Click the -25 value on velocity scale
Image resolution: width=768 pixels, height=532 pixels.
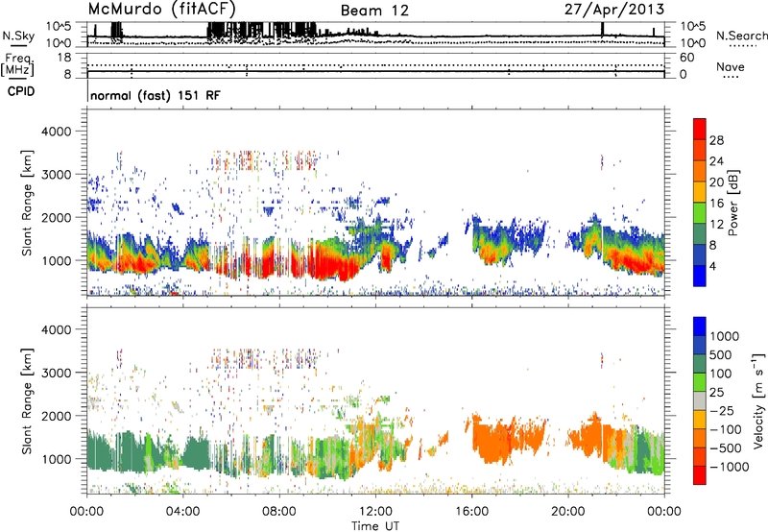coord(723,411)
